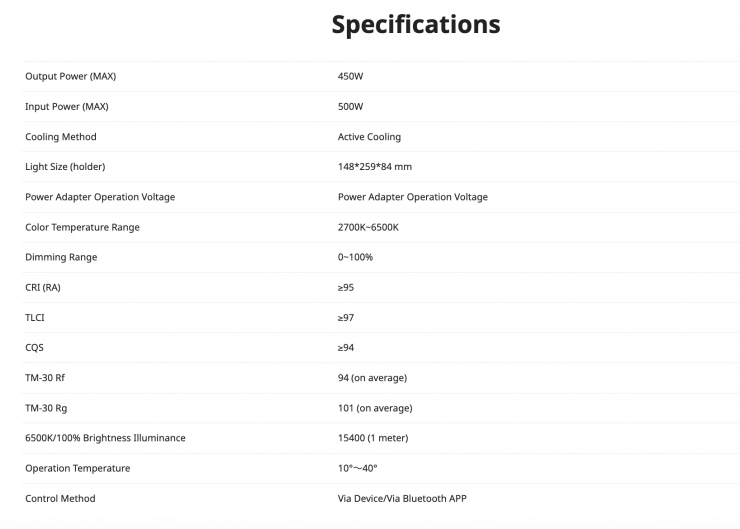
Task: Click the Operation Temperature label
Action: tap(77, 468)
